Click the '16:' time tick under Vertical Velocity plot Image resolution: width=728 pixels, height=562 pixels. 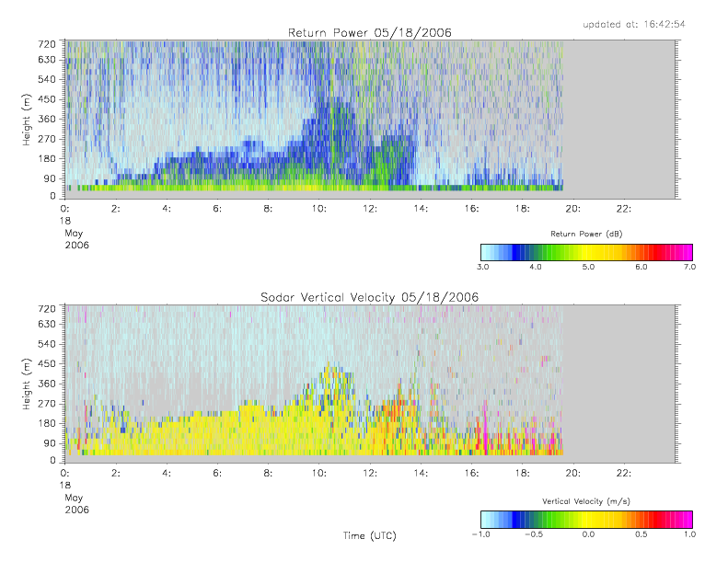click(x=471, y=474)
